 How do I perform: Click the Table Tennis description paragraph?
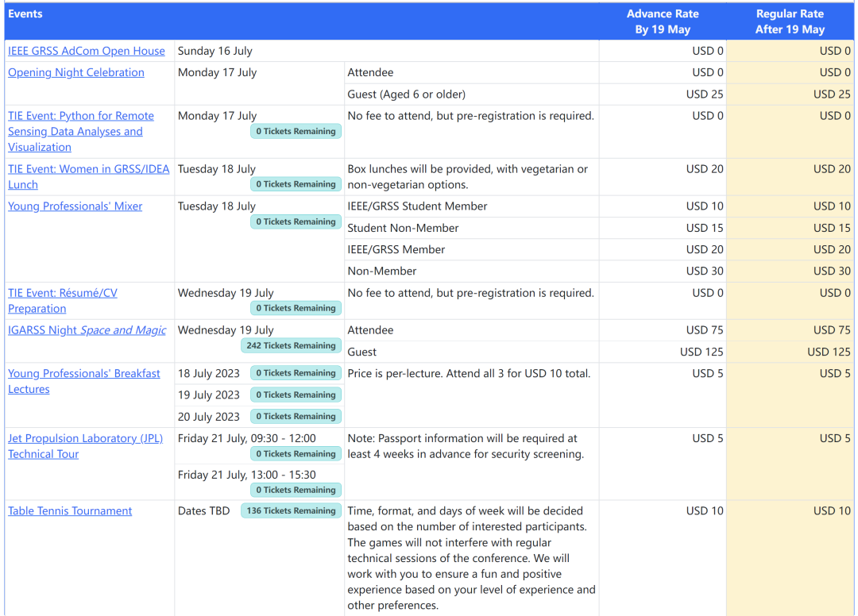coord(471,558)
